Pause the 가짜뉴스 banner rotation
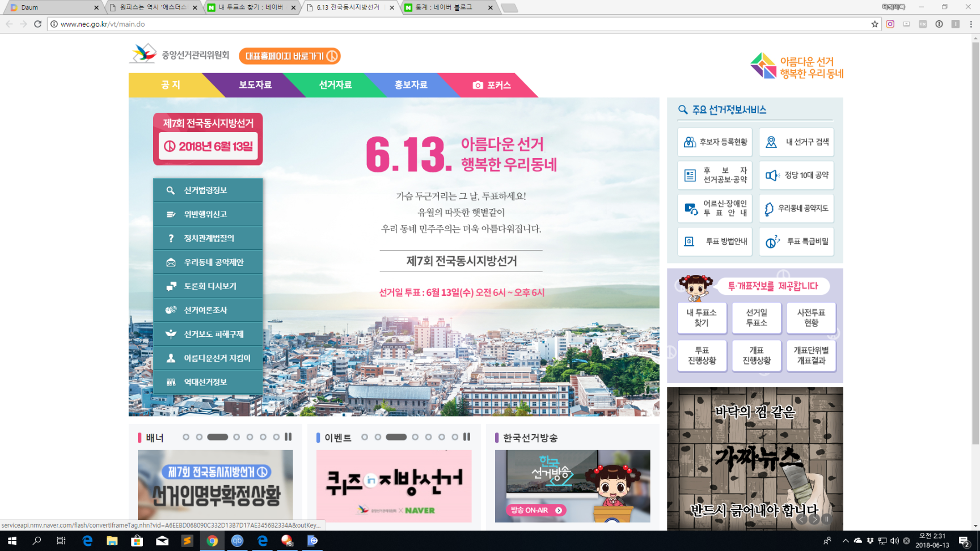Screen dimensions: 980x551 (827, 519)
